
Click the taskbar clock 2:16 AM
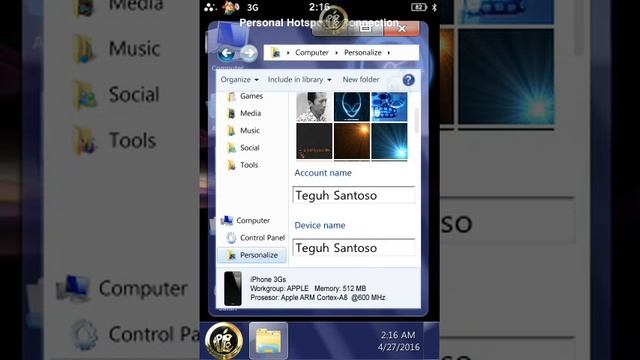(x=398, y=335)
